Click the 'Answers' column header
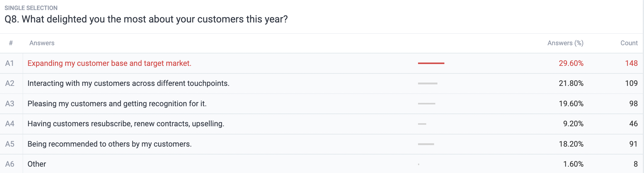 (x=42, y=43)
